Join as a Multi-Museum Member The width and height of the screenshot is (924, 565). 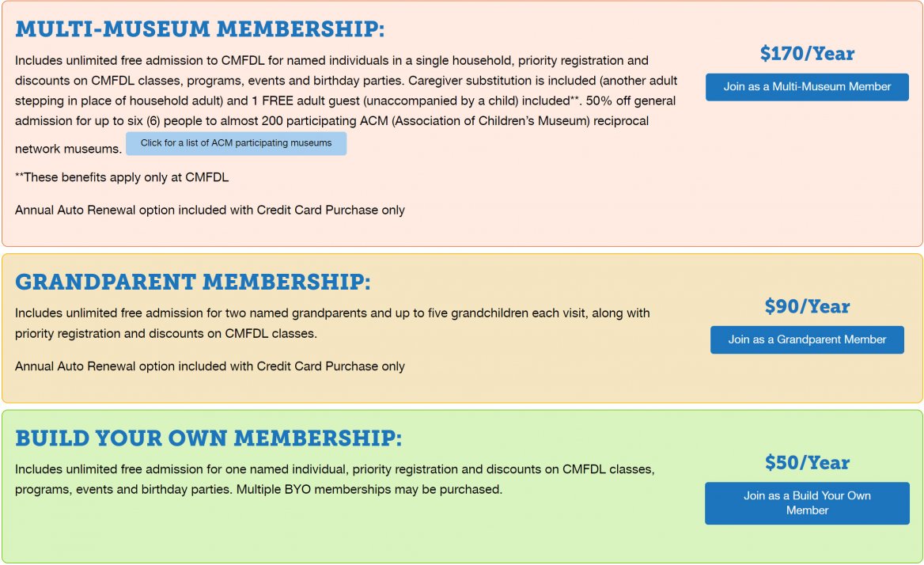807,86
